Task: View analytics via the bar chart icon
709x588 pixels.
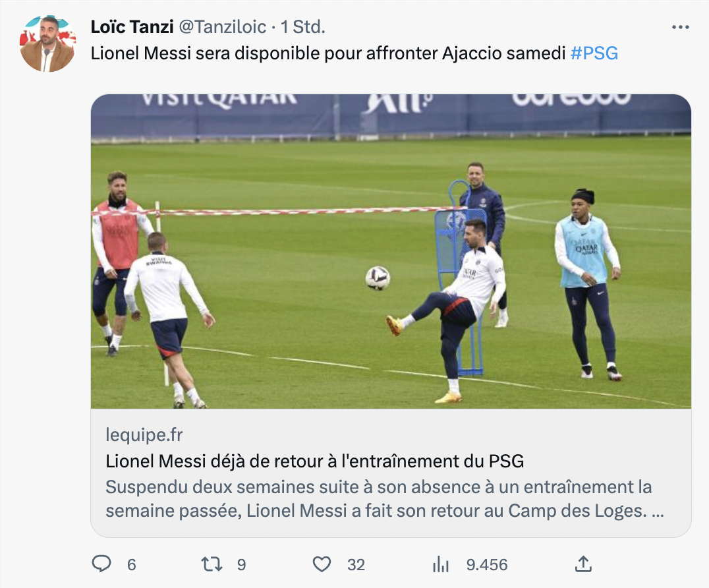Action: tap(440, 564)
